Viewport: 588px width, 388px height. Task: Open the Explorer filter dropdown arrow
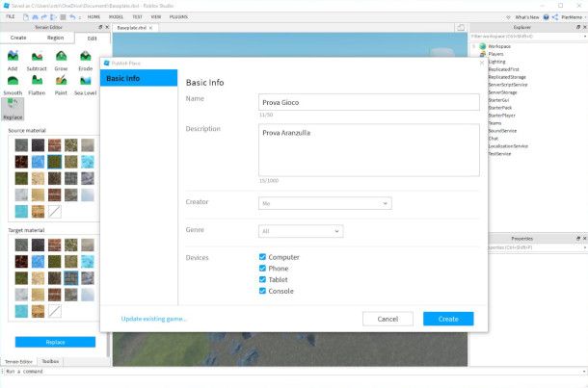click(x=585, y=37)
